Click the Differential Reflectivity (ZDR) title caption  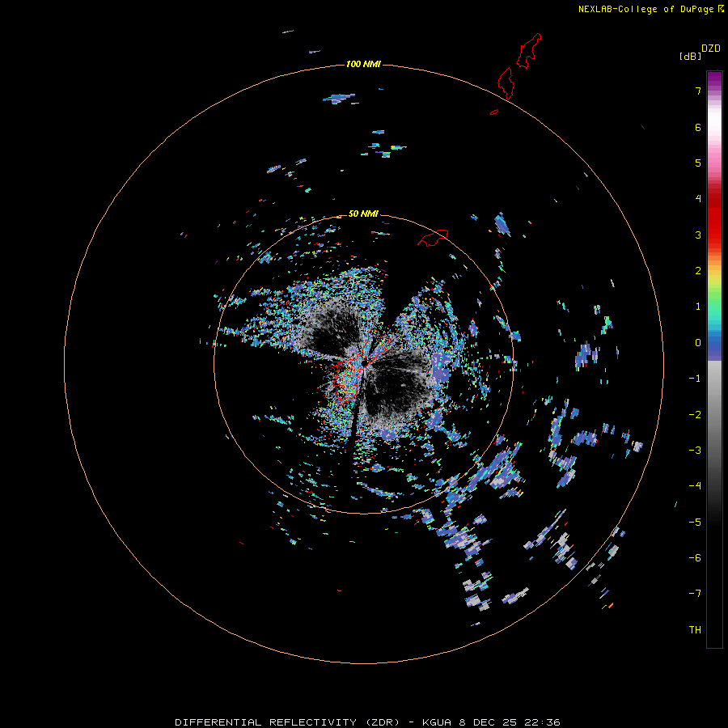[367, 722]
